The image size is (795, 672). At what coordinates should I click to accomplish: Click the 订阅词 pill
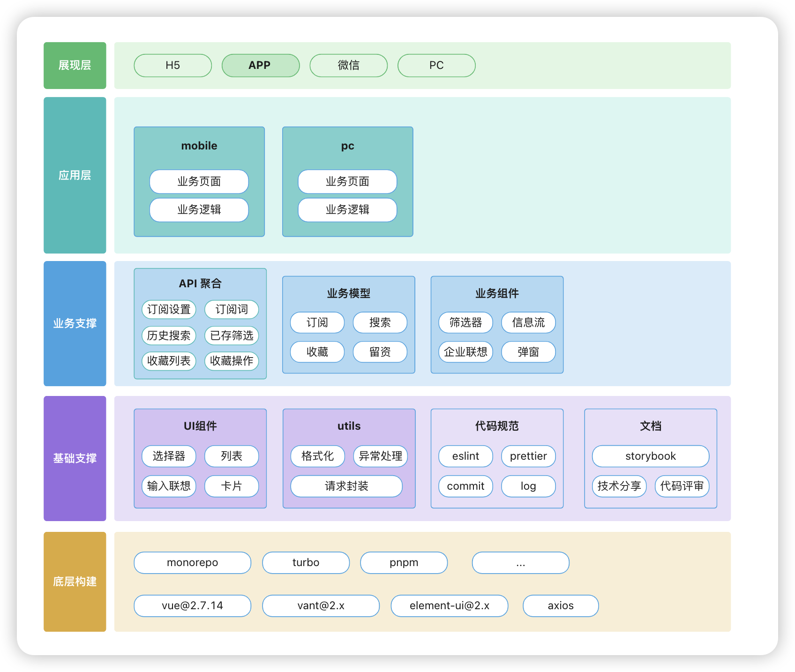[x=232, y=309]
